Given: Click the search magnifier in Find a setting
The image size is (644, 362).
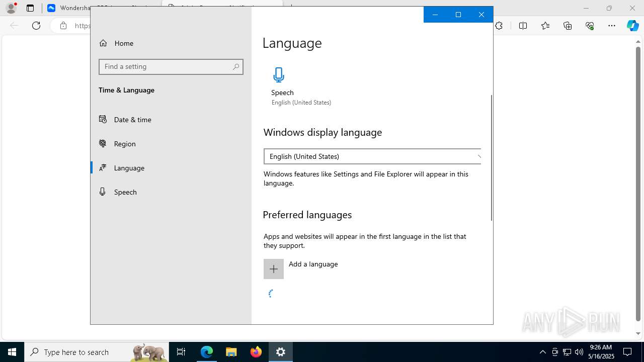Looking at the screenshot, I should coord(236,67).
